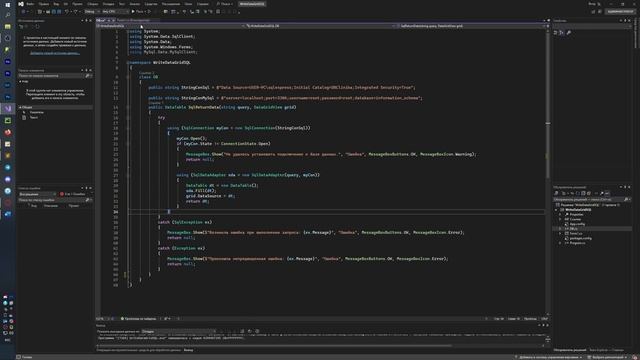Viewport: 640px width, 360px height.
Task: Open the Debug configuration dropdown
Action: pos(92,11)
